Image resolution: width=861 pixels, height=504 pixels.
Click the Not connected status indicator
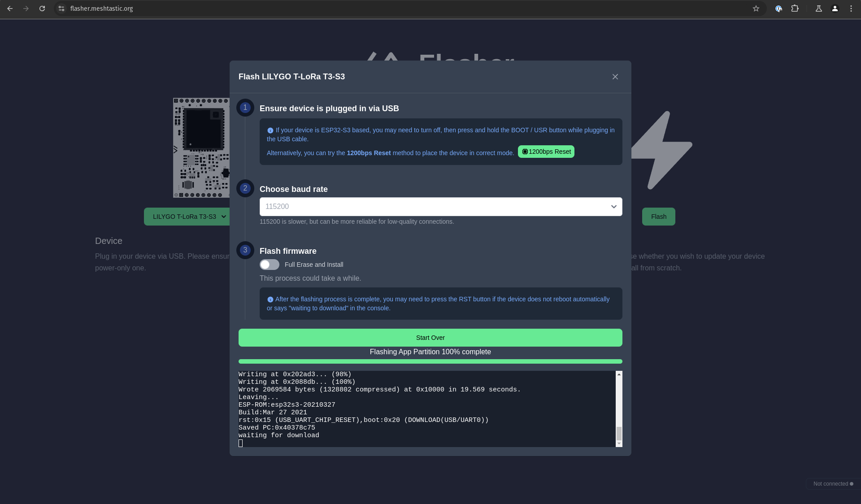point(833,484)
